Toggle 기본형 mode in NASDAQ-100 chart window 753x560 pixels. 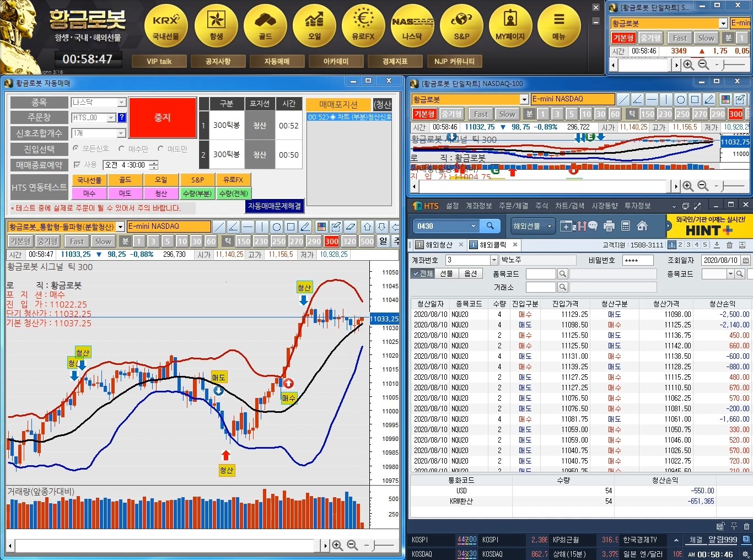(424, 114)
